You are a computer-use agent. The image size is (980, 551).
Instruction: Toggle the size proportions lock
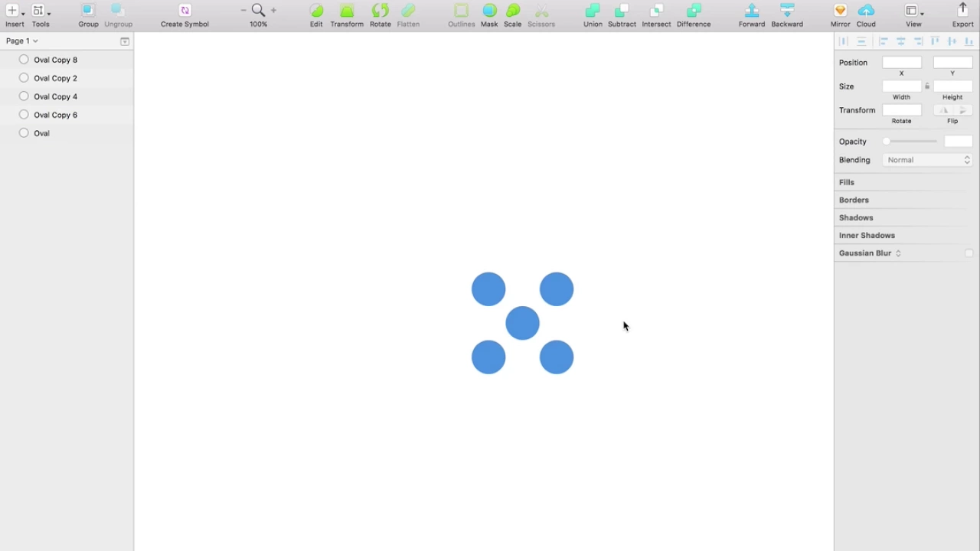pos(927,86)
